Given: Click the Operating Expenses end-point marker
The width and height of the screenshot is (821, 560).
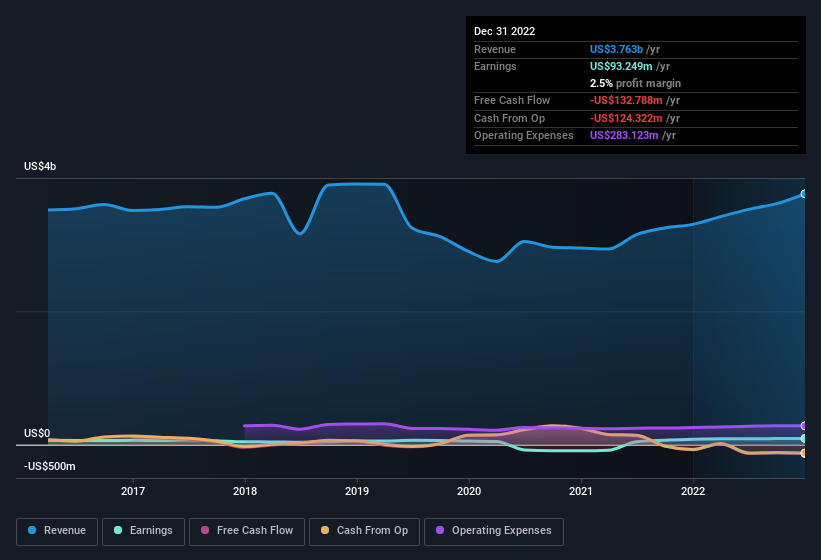Looking at the screenshot, I should pos(804,426).
